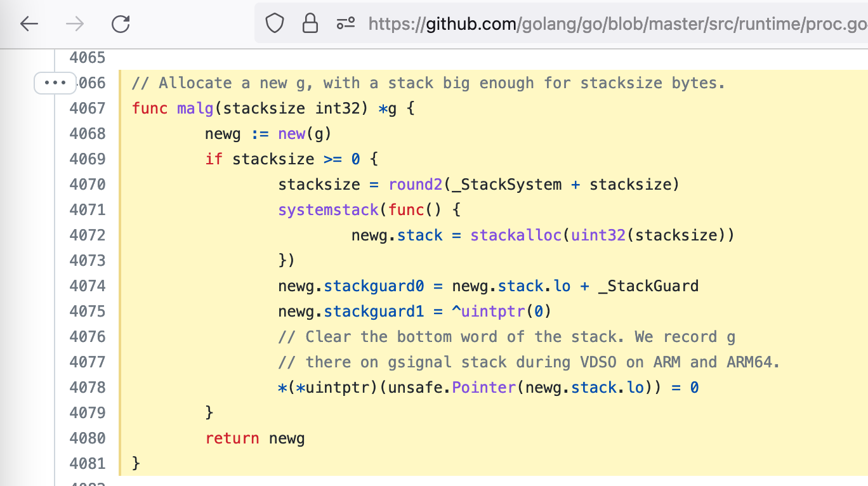This screenshot has height=486, width=868.
Task: Click the stackguard1 field reference
Action: [x=374, y=311]
